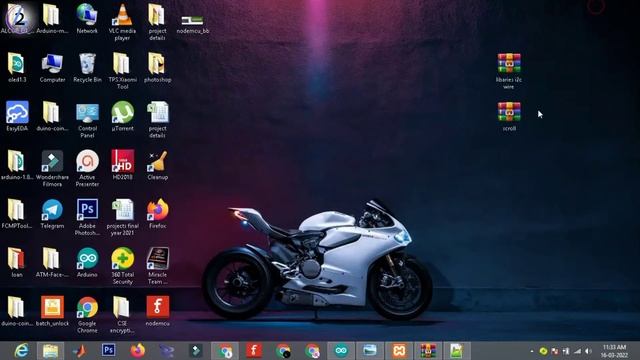
Task: Open the taskbar clock showing 11:33 AM
Action: [x=614, y=351]
